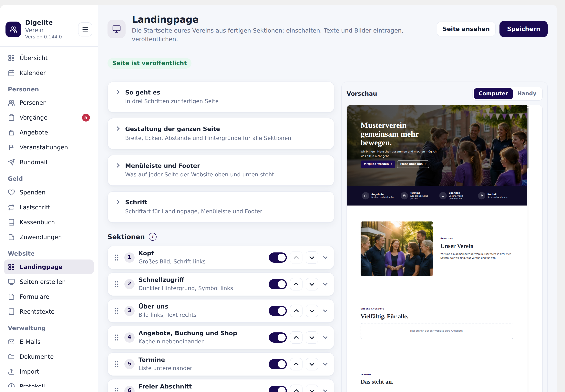Viewport: 565px width, 392px height.
Task: Click the red badge 5 next to Vorgänge
Action: pyautogui.click(x=86, y=118)
